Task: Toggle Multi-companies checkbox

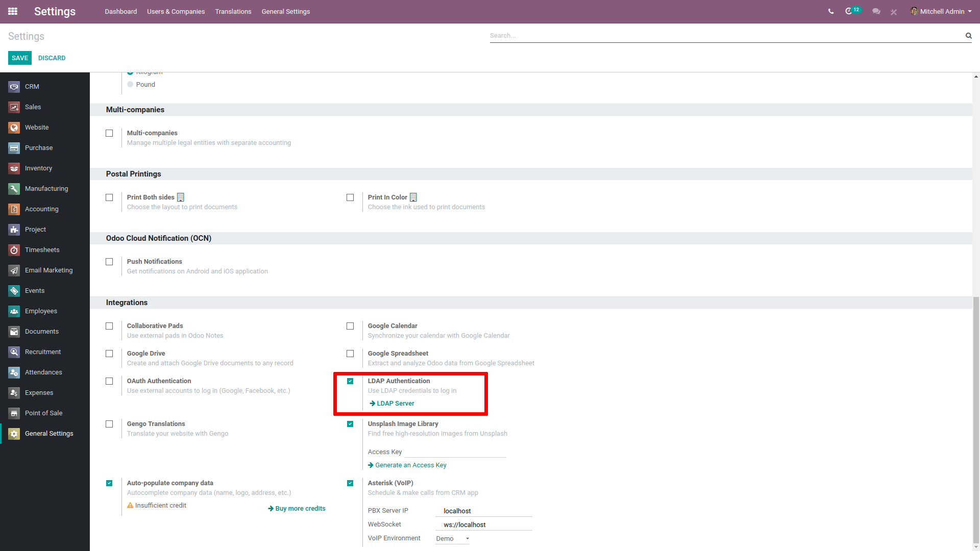Action: pyautogui.click(x=110, y=133)
